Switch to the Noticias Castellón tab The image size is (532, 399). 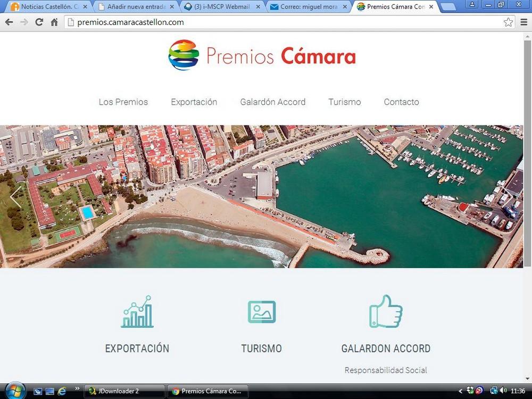click(48, 7)
